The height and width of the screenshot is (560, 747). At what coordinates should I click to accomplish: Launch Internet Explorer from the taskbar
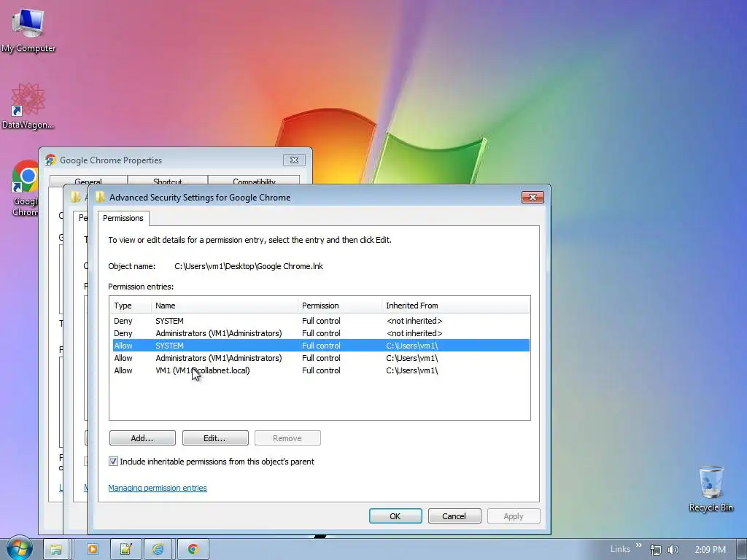tap(158, 549)
